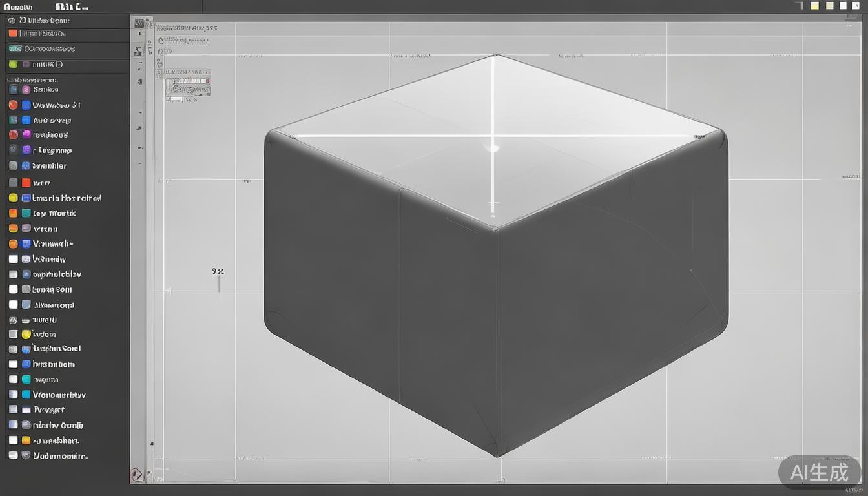Open the first tab in the top-left title bar
Viewport: 868px width, 496px height.
(x=18, y=6)
